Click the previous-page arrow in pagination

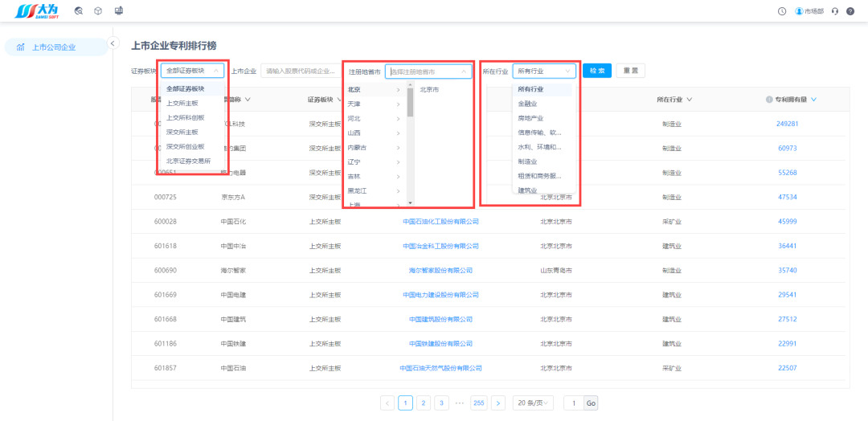[x=387, y=403]
